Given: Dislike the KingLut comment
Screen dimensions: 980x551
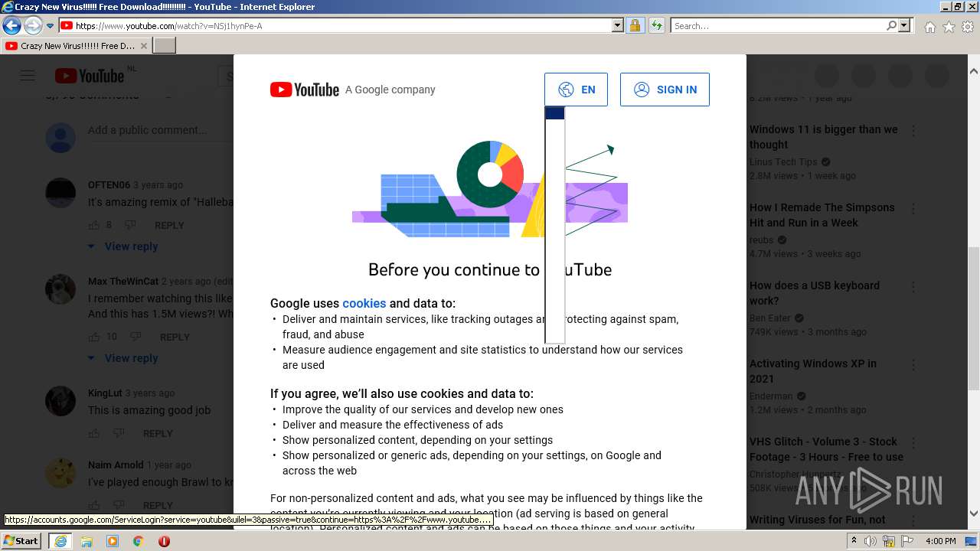Looking at the screenshot, I should 119,433.
